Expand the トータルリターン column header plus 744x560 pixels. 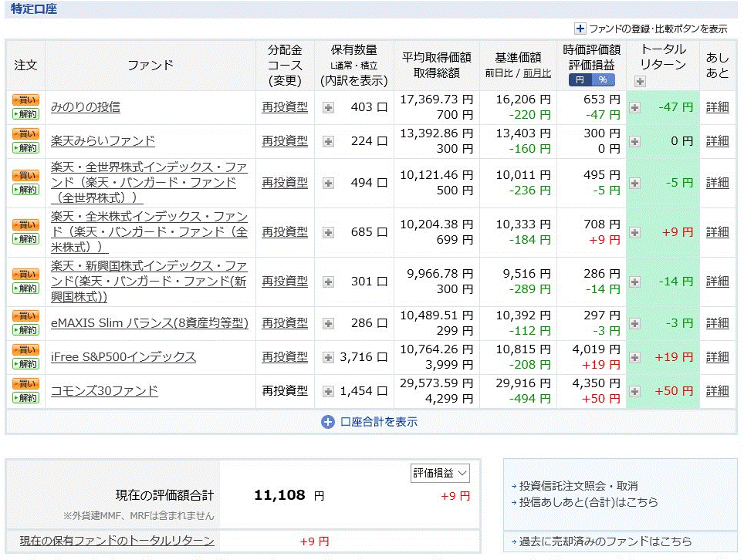[640, 82]
